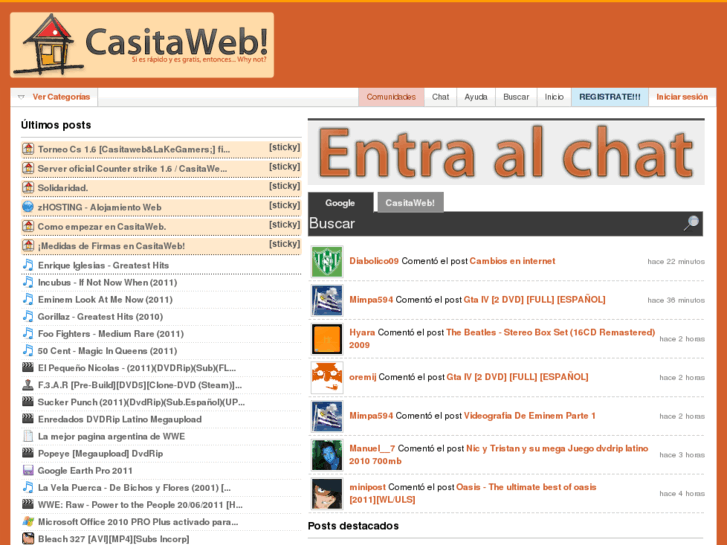The height and width of the screenshot is (545, 727).
Task: Open user profile Manuel__7
Action: [x=372, y=449]
